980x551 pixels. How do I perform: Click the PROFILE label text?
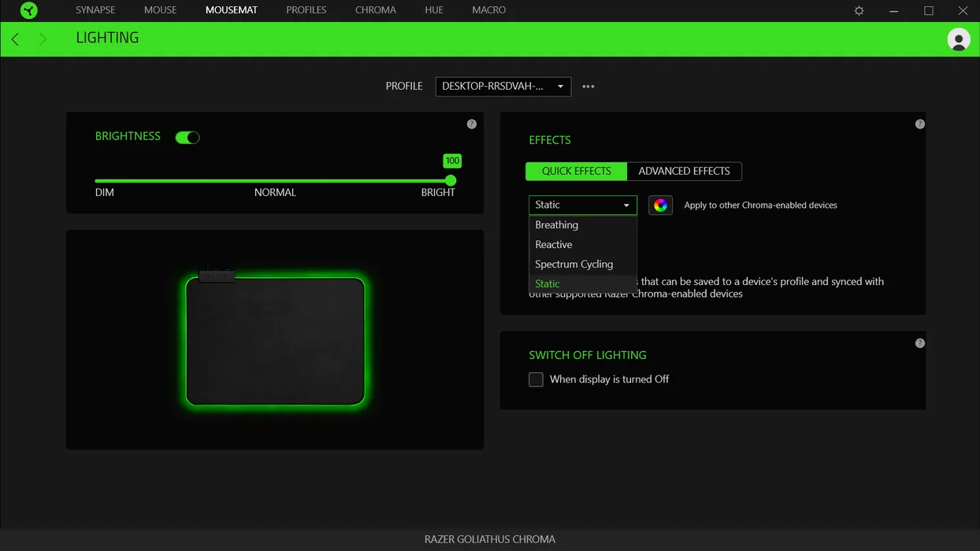[404, 87]
